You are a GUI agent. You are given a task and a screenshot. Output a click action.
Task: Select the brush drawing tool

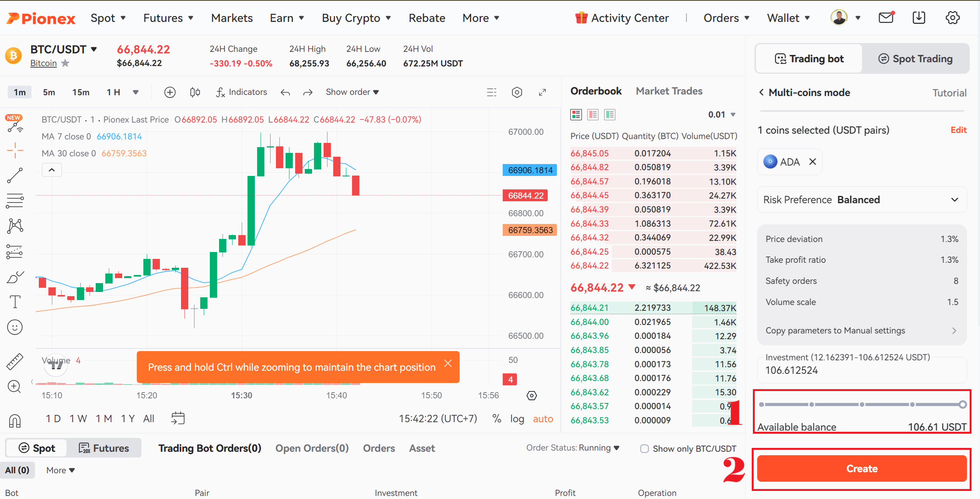pyautogui.click(x=15, y=277)
